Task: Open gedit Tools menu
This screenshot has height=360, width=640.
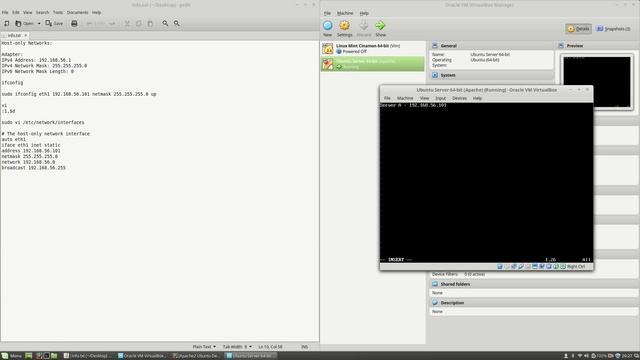Action: click(x=58, y=13)
